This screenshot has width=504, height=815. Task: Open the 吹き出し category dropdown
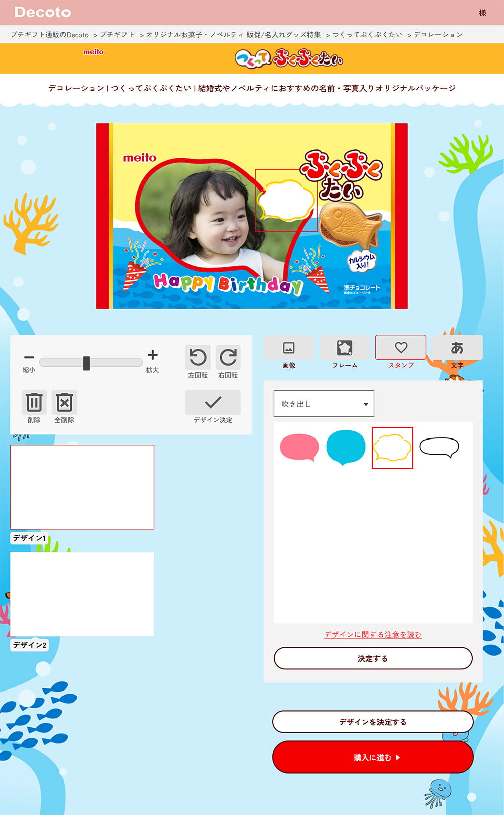tap(324, 404)
